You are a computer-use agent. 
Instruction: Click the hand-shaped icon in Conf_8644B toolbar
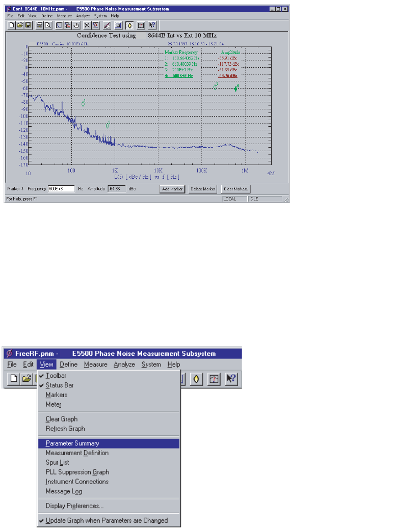coord(76,25)
